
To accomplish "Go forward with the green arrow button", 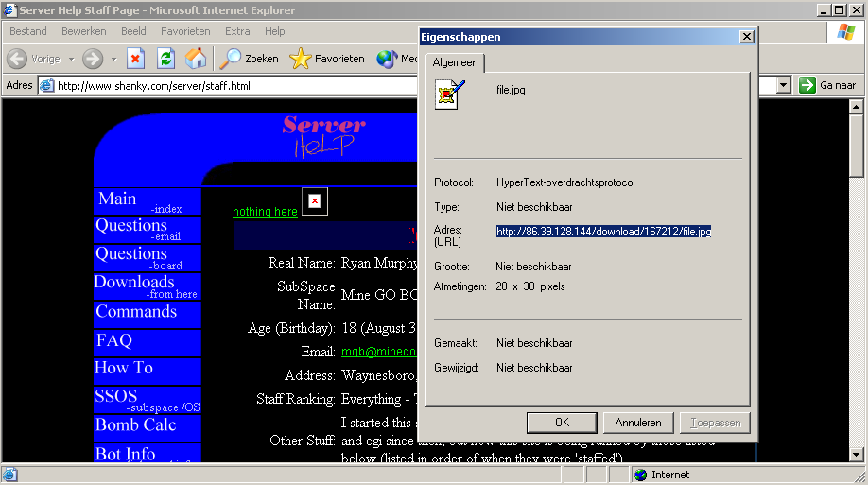I will pos(93,59).
